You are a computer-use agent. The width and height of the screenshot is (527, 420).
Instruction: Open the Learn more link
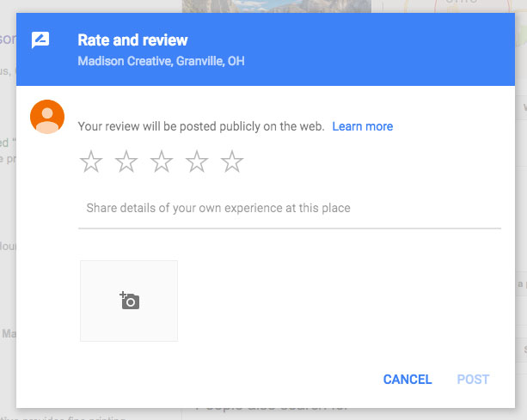coord(362,126)
